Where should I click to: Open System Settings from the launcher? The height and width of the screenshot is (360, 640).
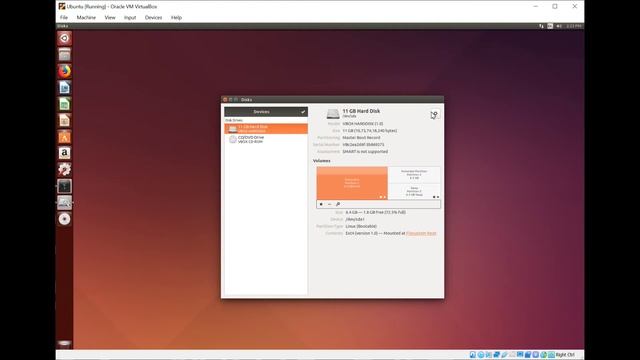(x=64, y=170)
